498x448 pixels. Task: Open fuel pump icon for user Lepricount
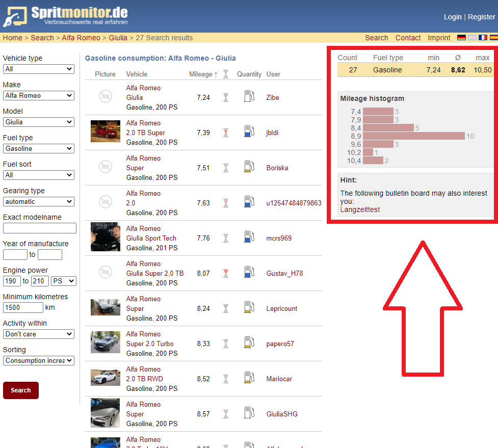pyautogui.click(x=249, y=307)
